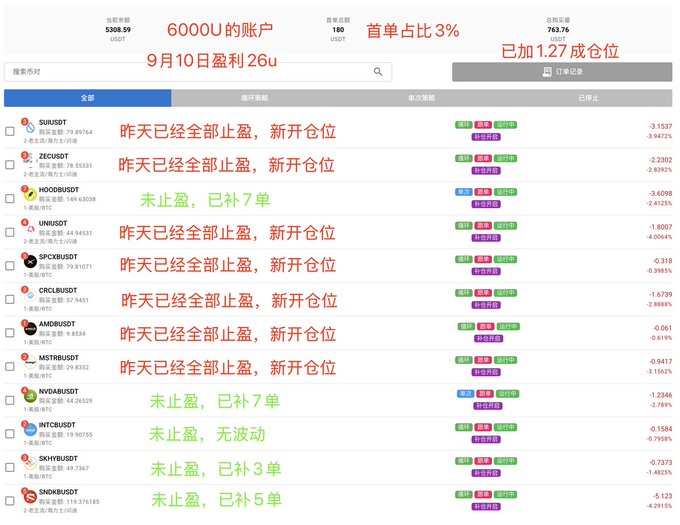This screenshot has height=525, width=680.
Task: Open the 单次策略 tab
Action: (422, 98)
